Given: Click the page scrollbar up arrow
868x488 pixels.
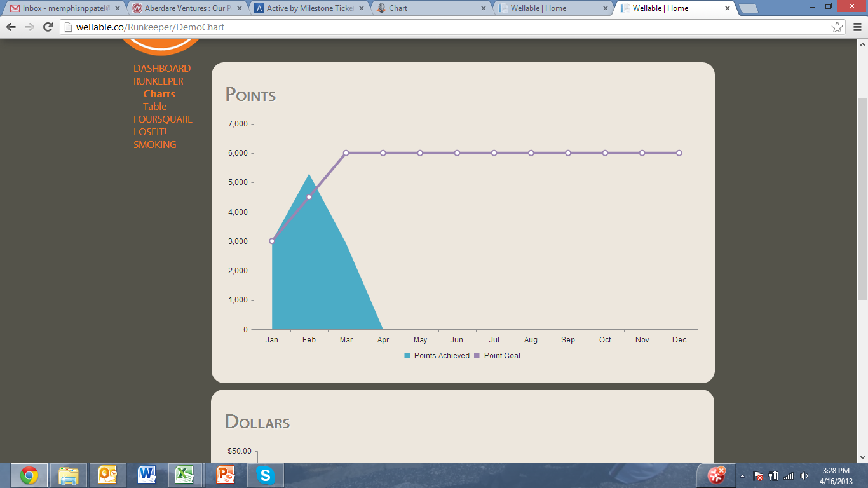Looking at the screenshot, I should pyautogui.click(x=862, y=44).
